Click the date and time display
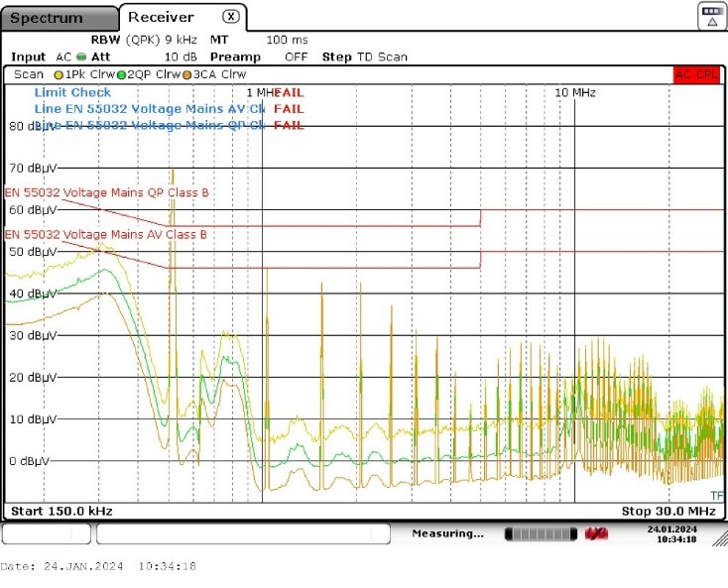Screen dimensions: 728x588 click(x=671, y=534)
